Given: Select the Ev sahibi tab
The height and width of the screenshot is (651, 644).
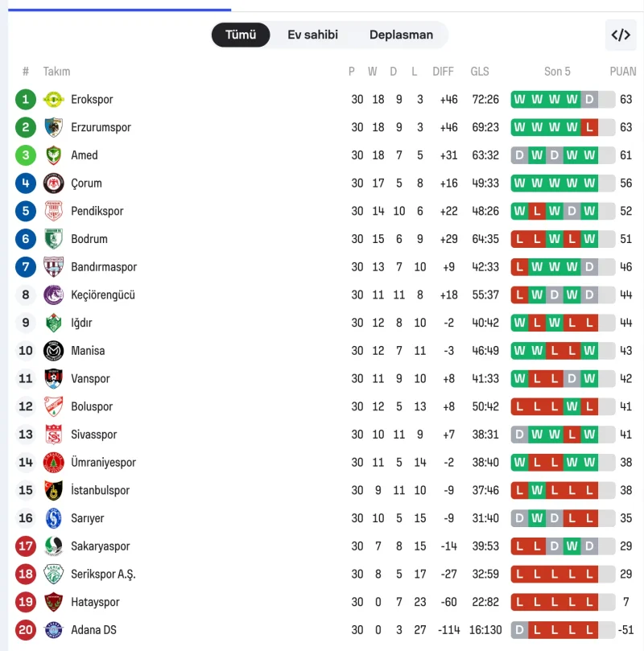Looking at the screenshot, I should [312, 35].
